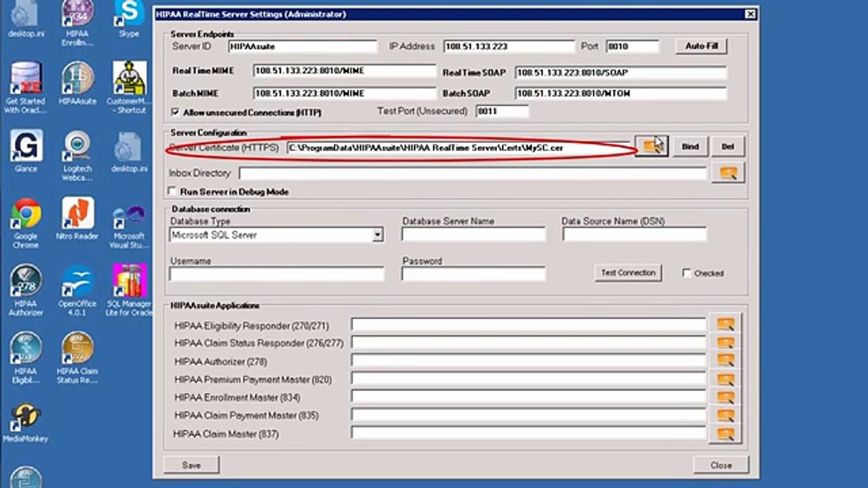Browse for HIPAA Authorizer (278) path
The image size is (868, 488).
pos(725,361)
